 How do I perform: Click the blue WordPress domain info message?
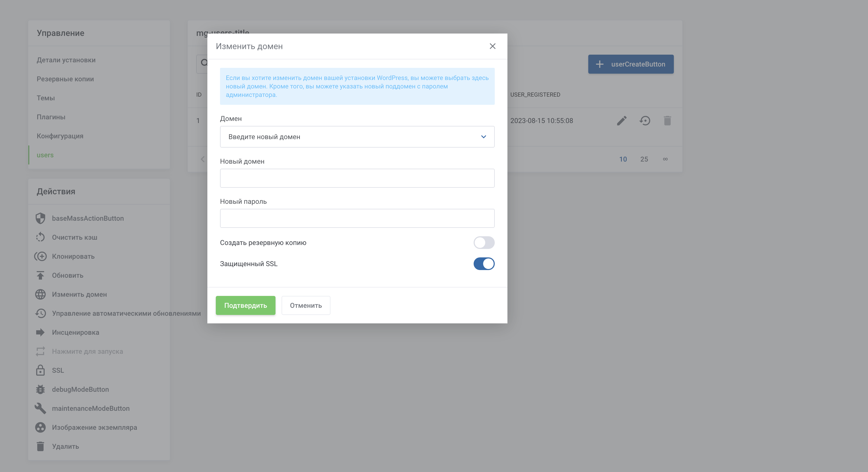tap(357, 86)
